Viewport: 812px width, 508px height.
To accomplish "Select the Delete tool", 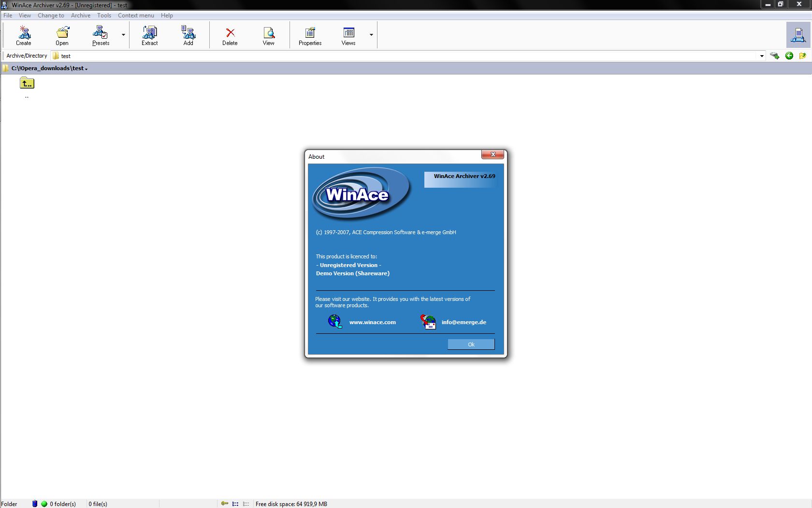I will 230,35.
